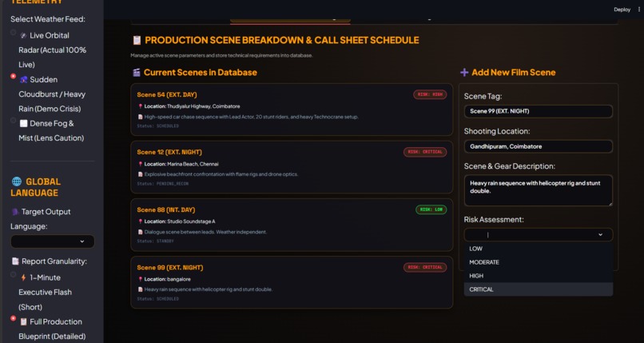Click the satellite icon by Live Orbital Radar
The width and height of the screenshot is (644, 343).
[24, 36]
